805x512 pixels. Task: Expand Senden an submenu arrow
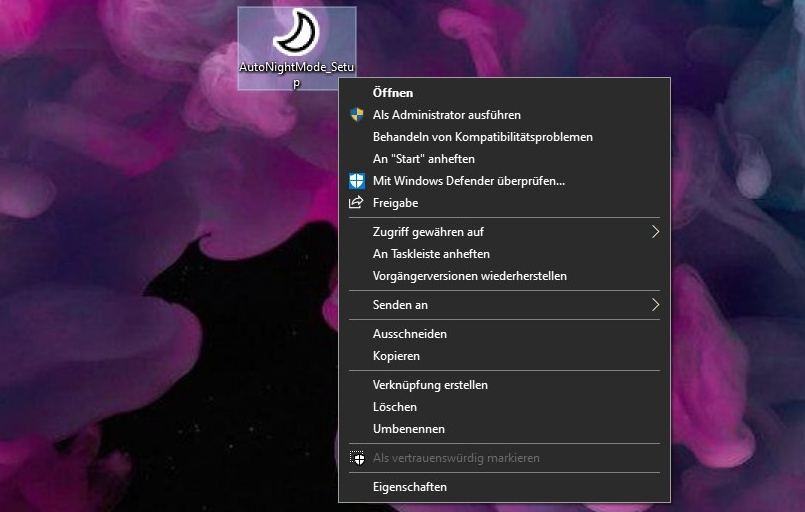click(655, 305)
